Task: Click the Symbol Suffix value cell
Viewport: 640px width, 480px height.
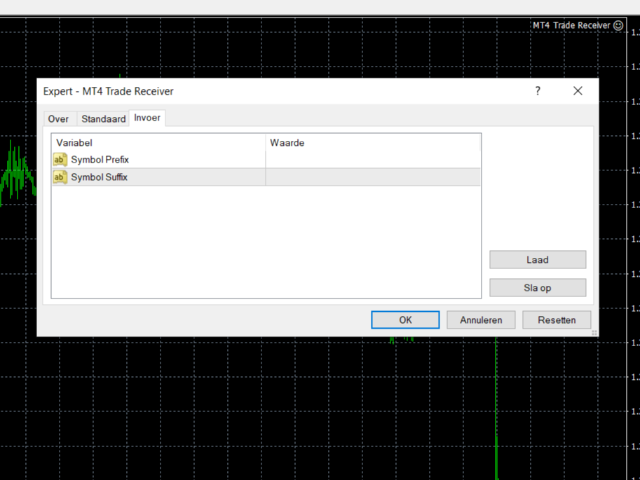Action: click(x=373, y=177)
